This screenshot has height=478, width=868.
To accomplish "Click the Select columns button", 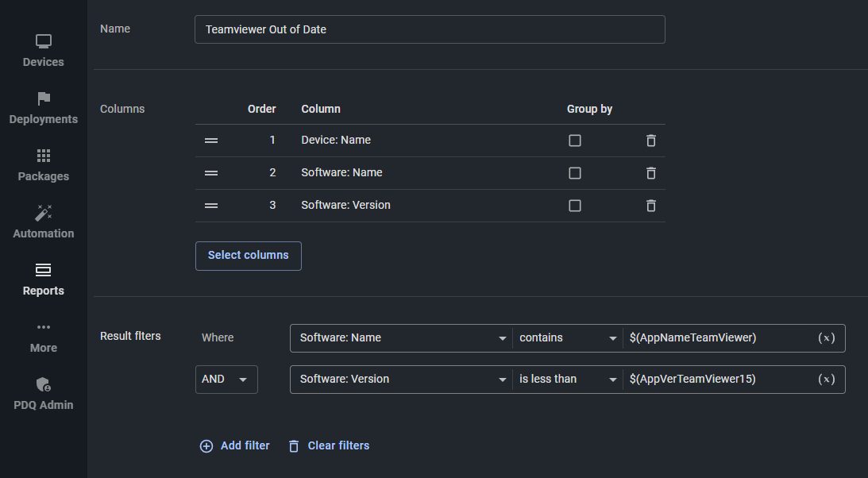I will pyautogui.click(x=248, y=256).
